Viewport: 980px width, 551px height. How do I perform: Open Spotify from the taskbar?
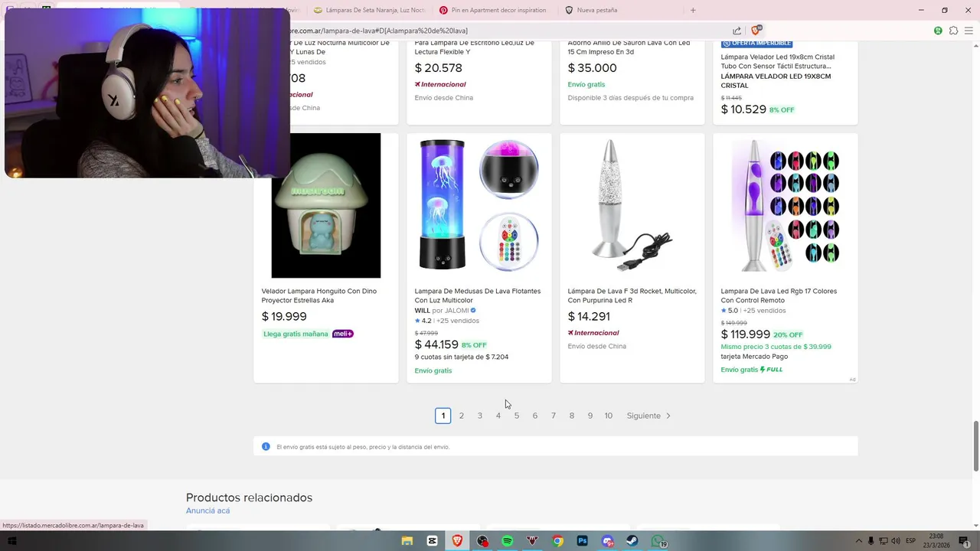pos(508,541)
